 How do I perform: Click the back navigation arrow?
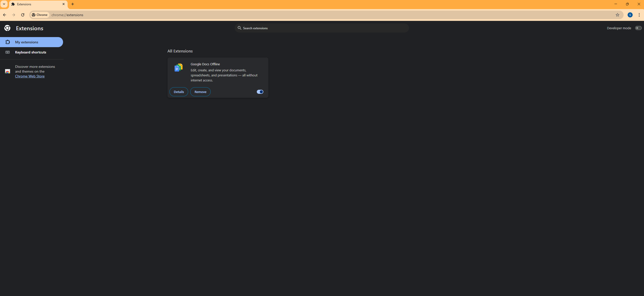click(5, 15)
